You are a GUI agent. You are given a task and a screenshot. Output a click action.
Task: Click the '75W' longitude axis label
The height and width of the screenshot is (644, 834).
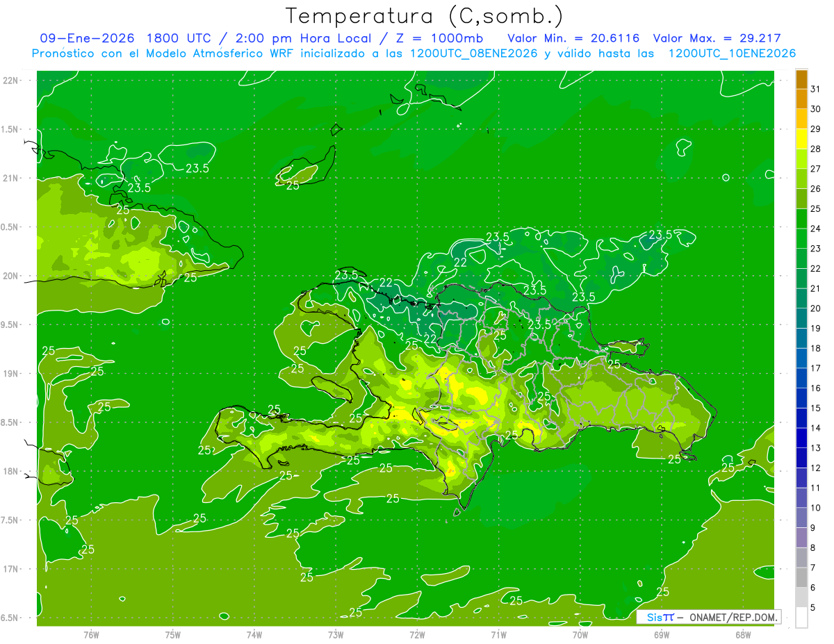pos(173,635)
